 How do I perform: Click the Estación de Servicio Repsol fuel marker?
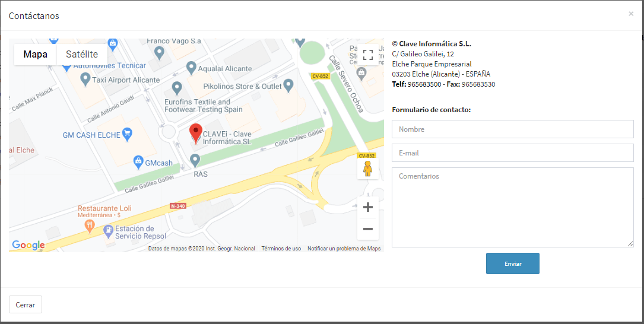(x=108, y=231)
